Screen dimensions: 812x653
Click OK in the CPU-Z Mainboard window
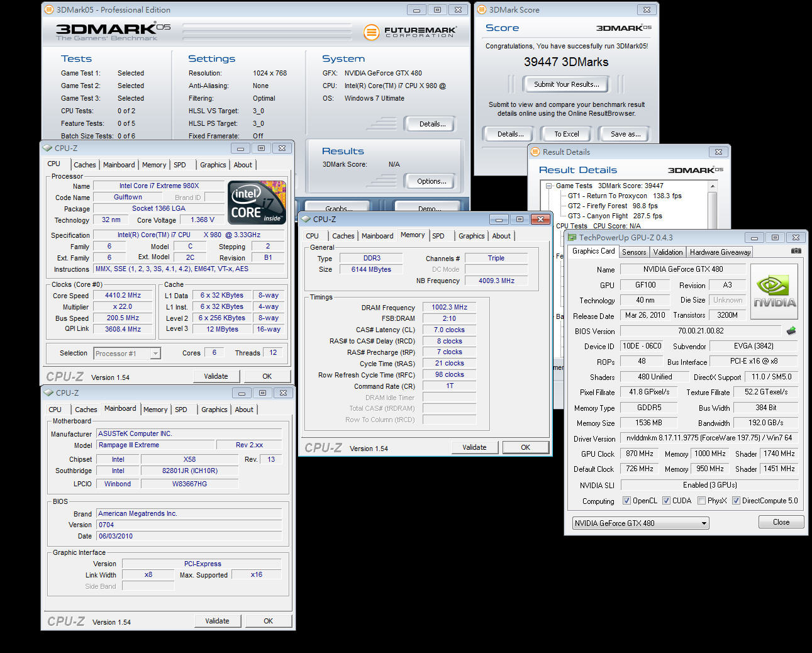(x=269, y=621)
